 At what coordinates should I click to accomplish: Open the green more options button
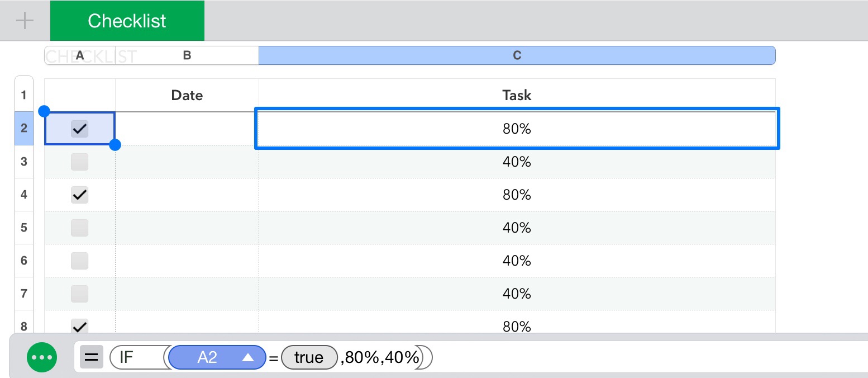(42, 357)
